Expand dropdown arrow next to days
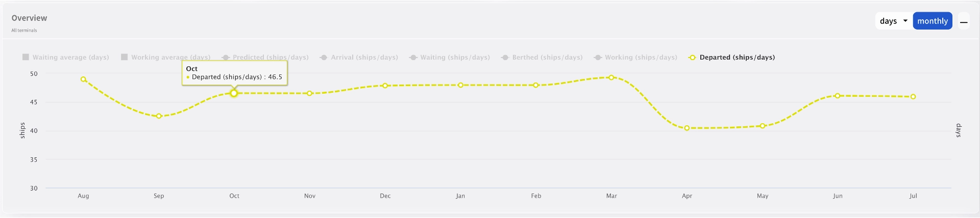The image size is (980, 218). click(x=905, y=21)
